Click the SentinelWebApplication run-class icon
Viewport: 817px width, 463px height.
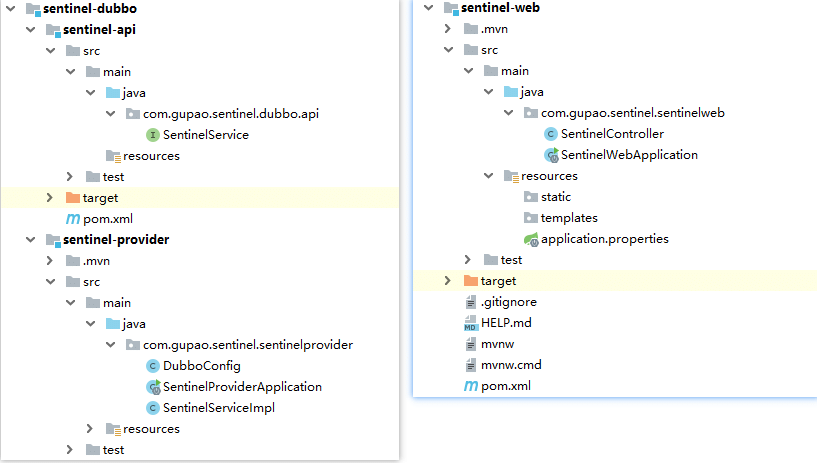tap(551, 155)
